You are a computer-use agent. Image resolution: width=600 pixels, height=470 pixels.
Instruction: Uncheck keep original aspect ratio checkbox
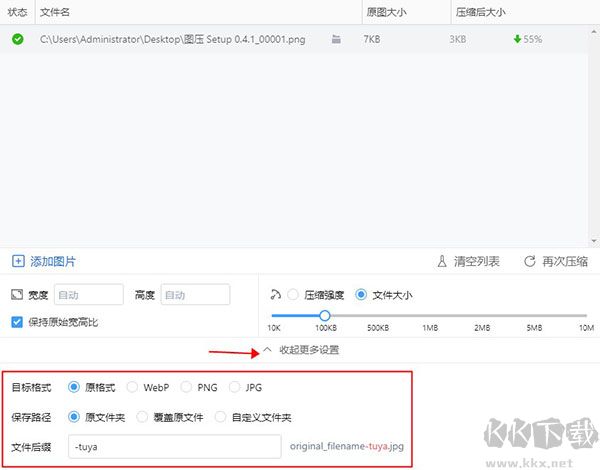(x=17, y=322)
